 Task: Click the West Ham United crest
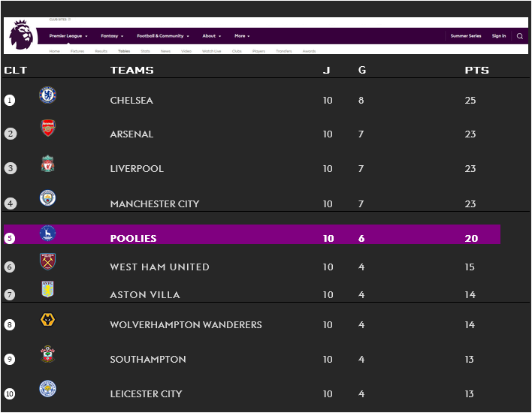pyautogui.click(x=48, y=261)
